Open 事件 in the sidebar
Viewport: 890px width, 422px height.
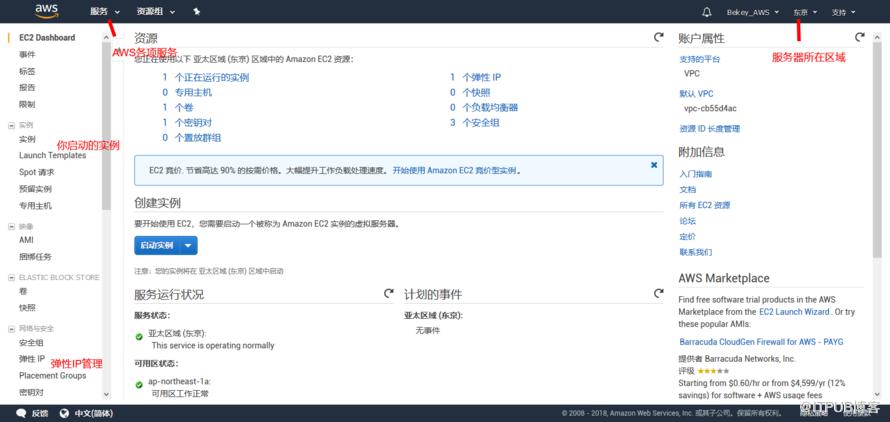tap(27, 55)
